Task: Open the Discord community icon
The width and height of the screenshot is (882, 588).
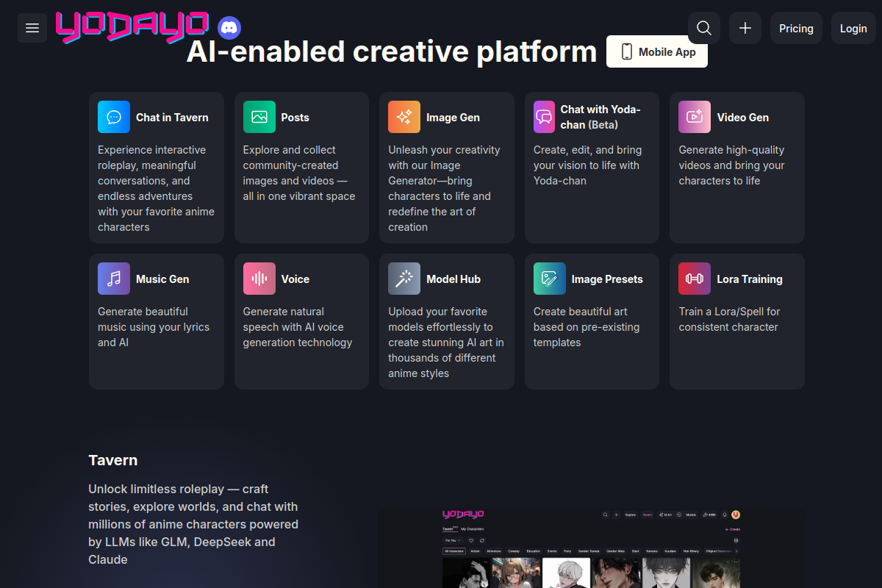Action: click(x=229, y=29)
